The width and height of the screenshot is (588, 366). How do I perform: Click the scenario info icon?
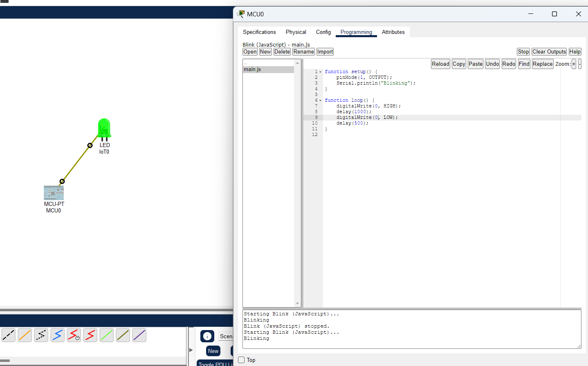(x=207, y=336)
